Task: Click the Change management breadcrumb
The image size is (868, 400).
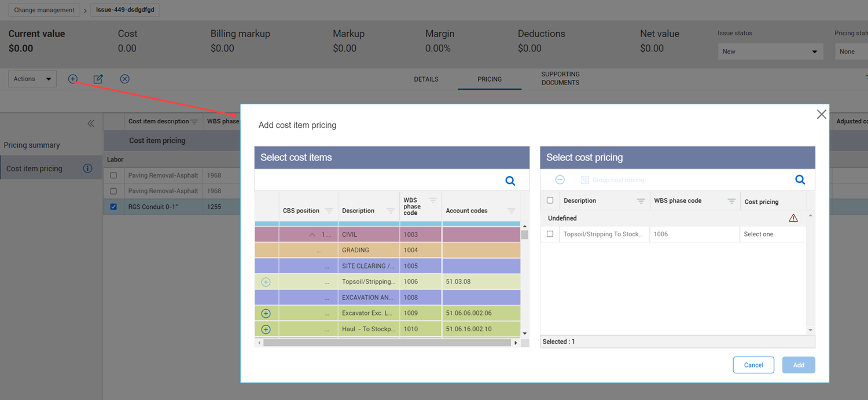Action: pos(45,10)
